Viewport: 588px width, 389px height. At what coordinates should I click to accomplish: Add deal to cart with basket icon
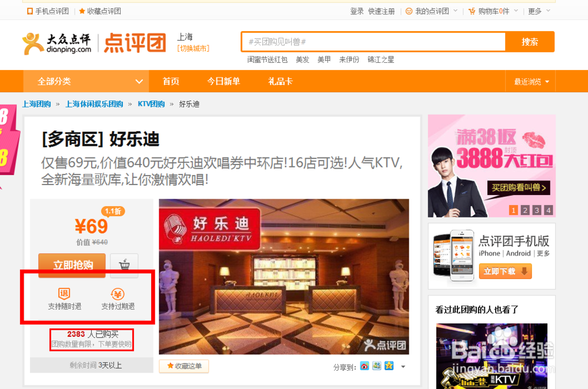coord(125,264)
